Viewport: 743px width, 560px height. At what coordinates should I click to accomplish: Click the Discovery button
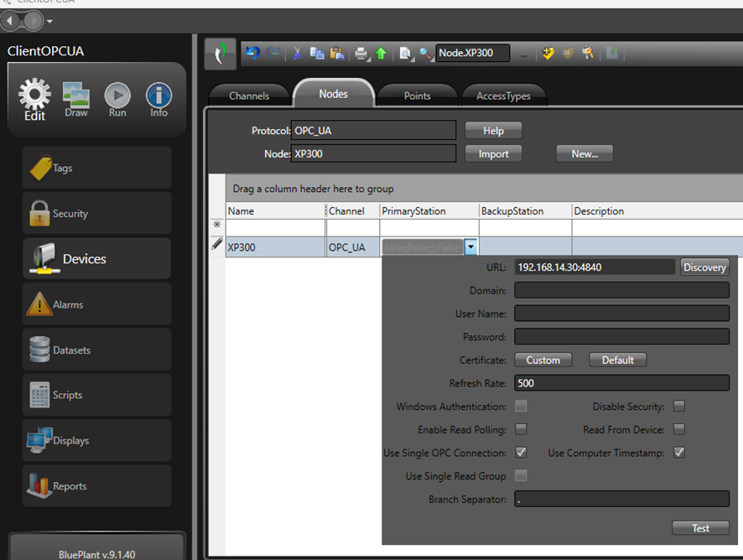click(x=704, y=267)
